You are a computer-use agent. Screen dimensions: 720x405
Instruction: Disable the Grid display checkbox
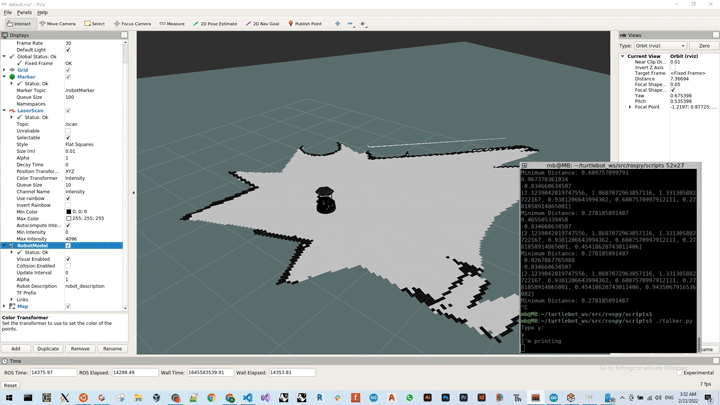[x=68, y=70]
